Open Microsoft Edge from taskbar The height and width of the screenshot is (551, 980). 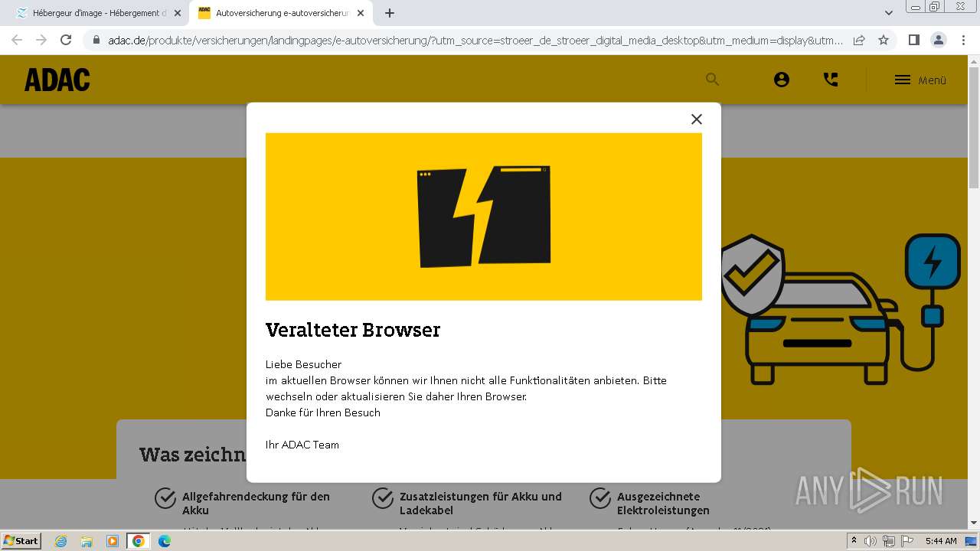click(x=165, y=541)
